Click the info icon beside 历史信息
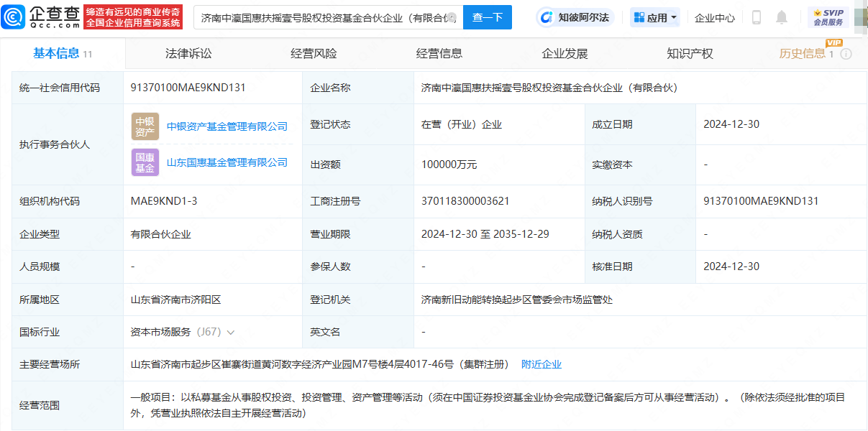The image size is (868, 431). (846, 54)
